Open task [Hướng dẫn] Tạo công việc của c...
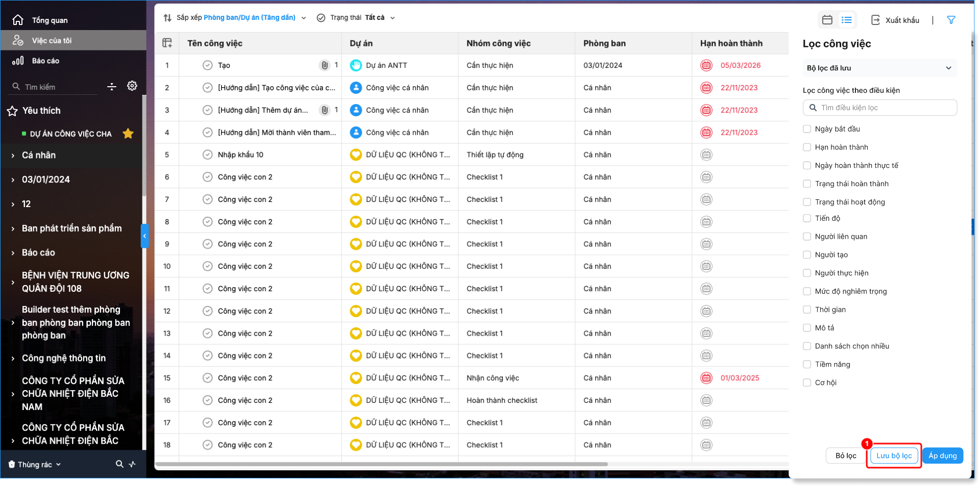Screen dimensions: 980x487 277,88
